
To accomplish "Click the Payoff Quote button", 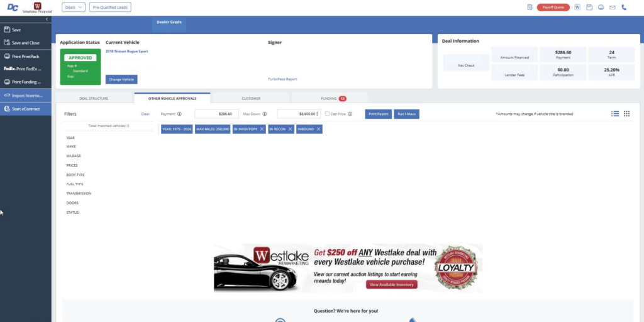I will tap(553, 8).
